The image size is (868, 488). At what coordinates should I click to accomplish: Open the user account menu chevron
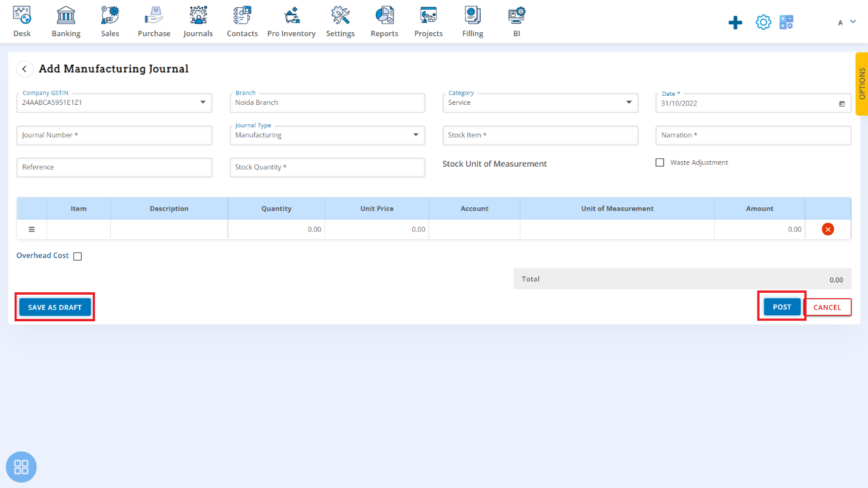pyautogui.click(x=853, y=21)
